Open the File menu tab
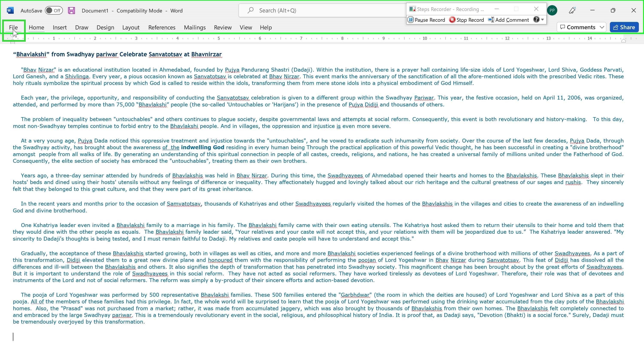 click(x=14, y=27)
